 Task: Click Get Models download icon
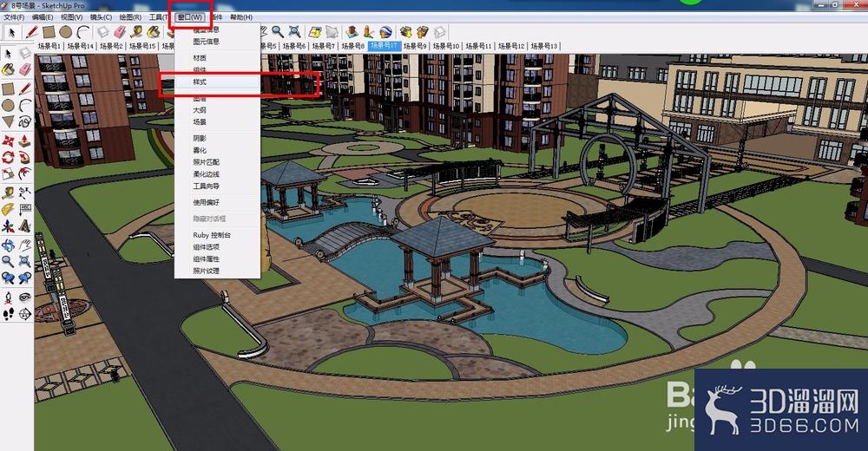tap(406, 31)
